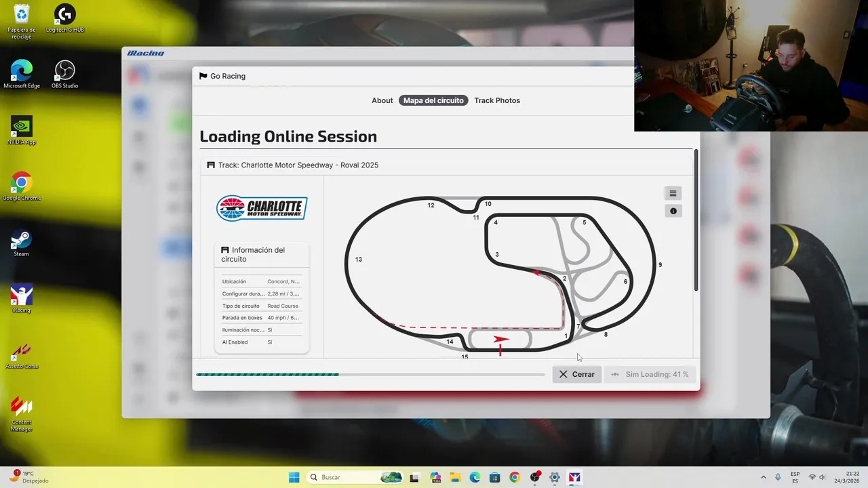Click the Charlotte Motor Speedway logo
This screenshot has width=868, height=488.
(262, 208)
